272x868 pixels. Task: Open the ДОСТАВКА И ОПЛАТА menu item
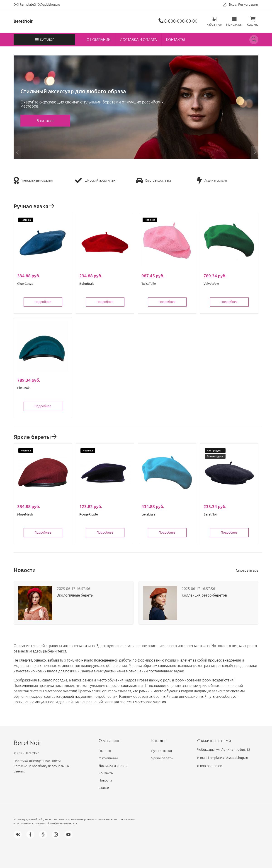pos(138,39)
